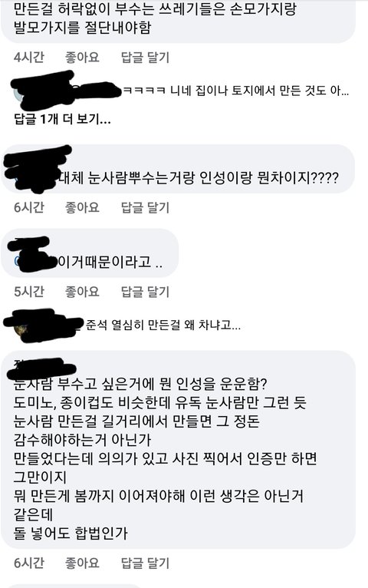Like the 눈사람뿌수는거랑 comment from 6시간 ago
The image size is (368, 588).
tap(82, 207)
